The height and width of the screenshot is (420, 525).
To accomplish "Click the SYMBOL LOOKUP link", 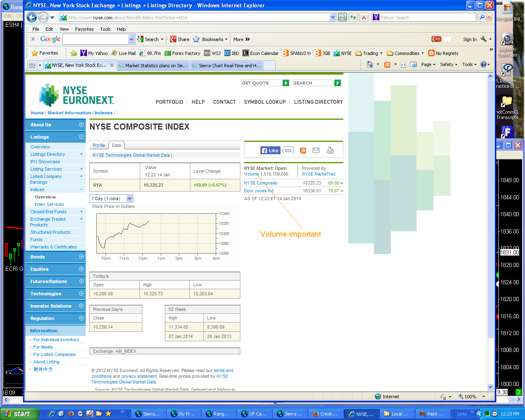I will [x=265, y=102].
